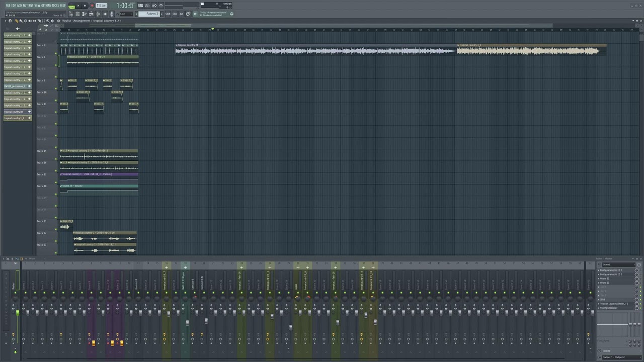Select the Volume automation clip on Track 18
The height and width of the screenshot is (362, 644).
point(99,189)
